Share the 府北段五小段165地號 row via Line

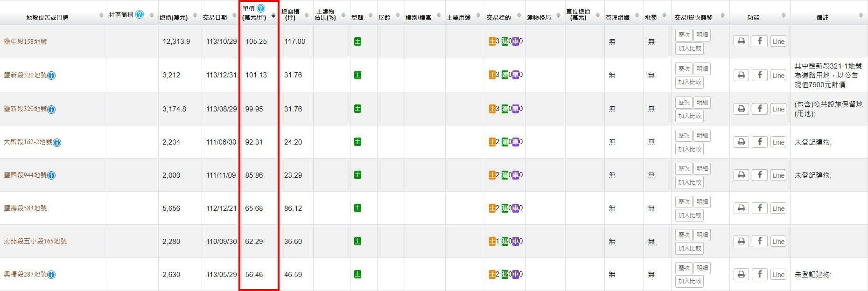point(778,242)
